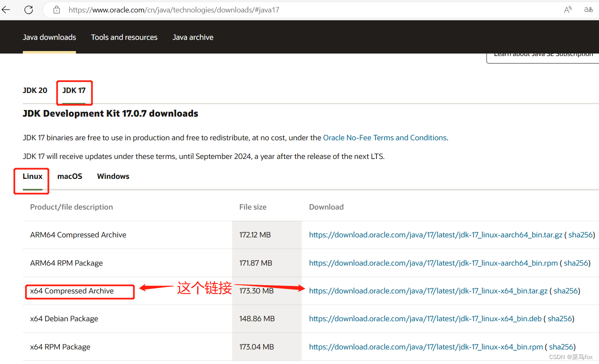Switch to the macOS platform tab
Image resolution: width=599 pixels, height=364 pixels.
[70, 176]
